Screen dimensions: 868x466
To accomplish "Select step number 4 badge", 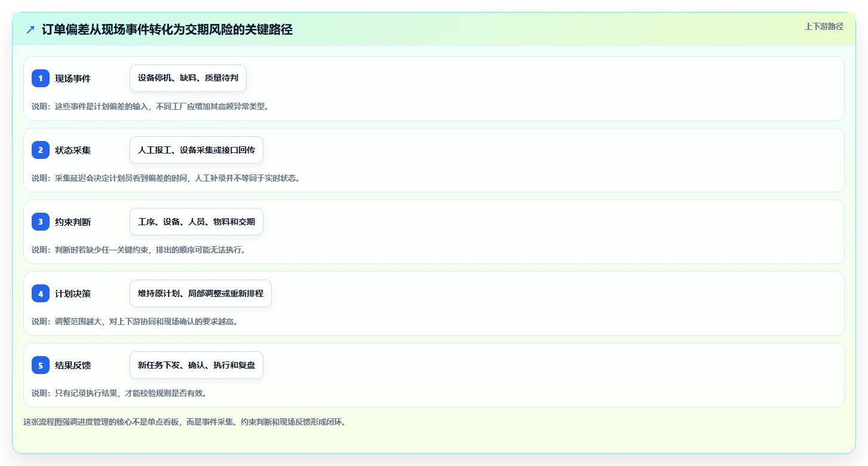I will pyautogui.click(x=41, y=293).
